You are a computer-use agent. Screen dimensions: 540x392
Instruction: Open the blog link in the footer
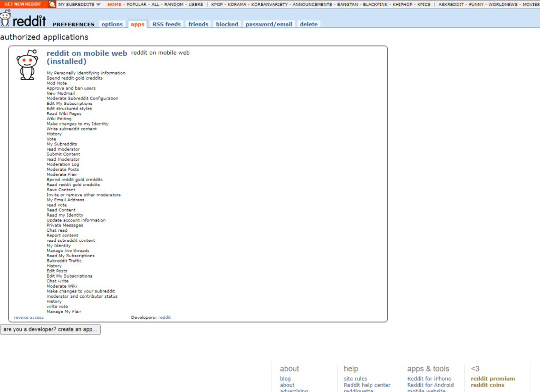285,379
